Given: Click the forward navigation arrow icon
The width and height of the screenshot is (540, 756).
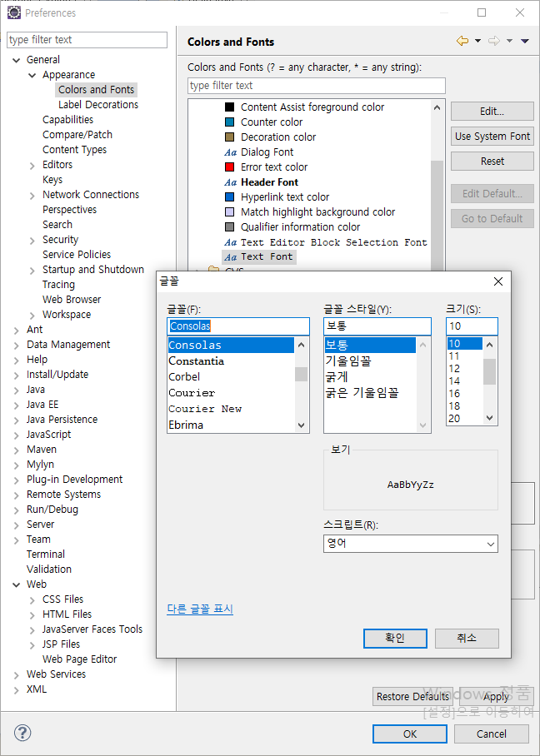Looking at the screenshot, I should click(493, 42).
